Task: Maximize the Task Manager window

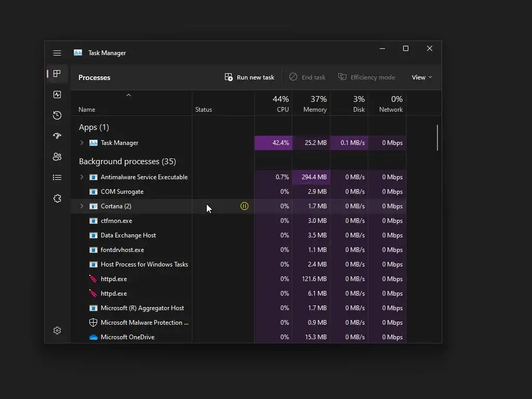Action: pyautogui.click(x=405, y=48)
